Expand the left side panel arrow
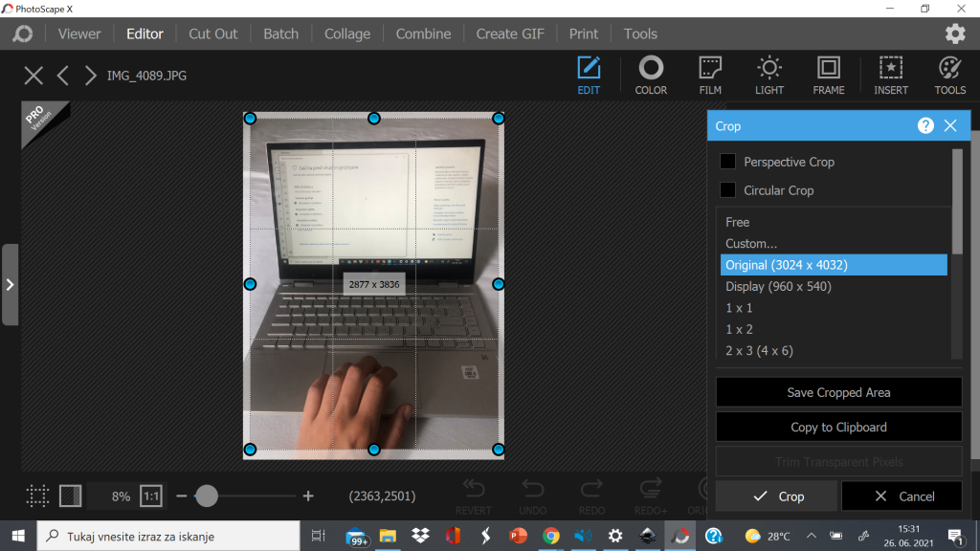This screenshot has width=980, height=551. [10, 285]
